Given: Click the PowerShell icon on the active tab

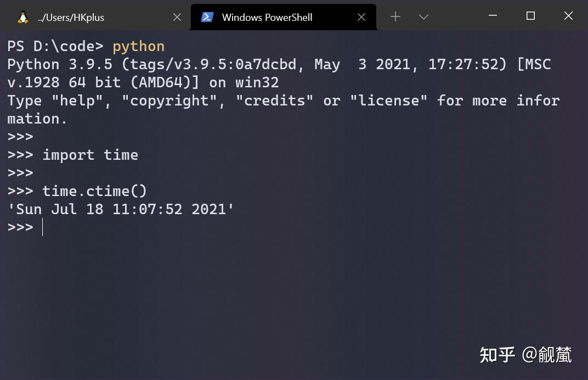Looking at the screenshot, I should 207,17.
